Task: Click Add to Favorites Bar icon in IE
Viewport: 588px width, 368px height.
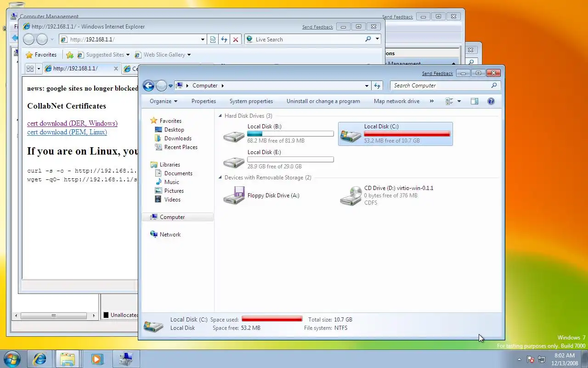Action: [70, 55]
